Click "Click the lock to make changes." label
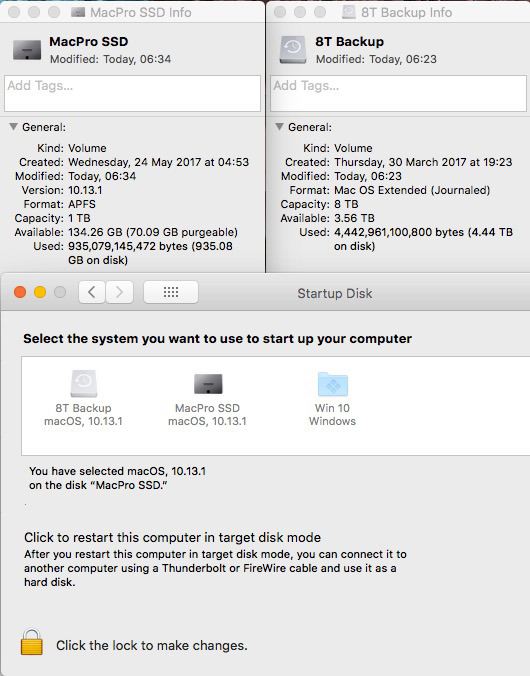 [152, 645]
